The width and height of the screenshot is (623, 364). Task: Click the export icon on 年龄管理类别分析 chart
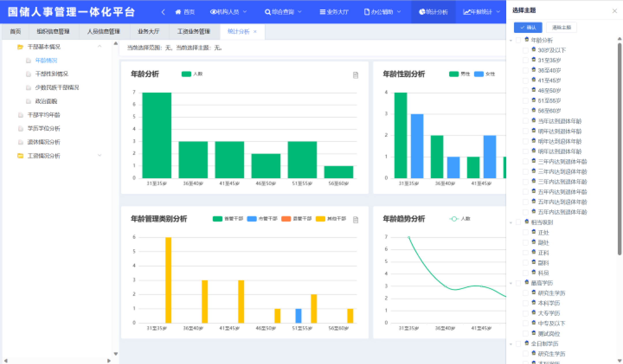(x=355, y=220)
